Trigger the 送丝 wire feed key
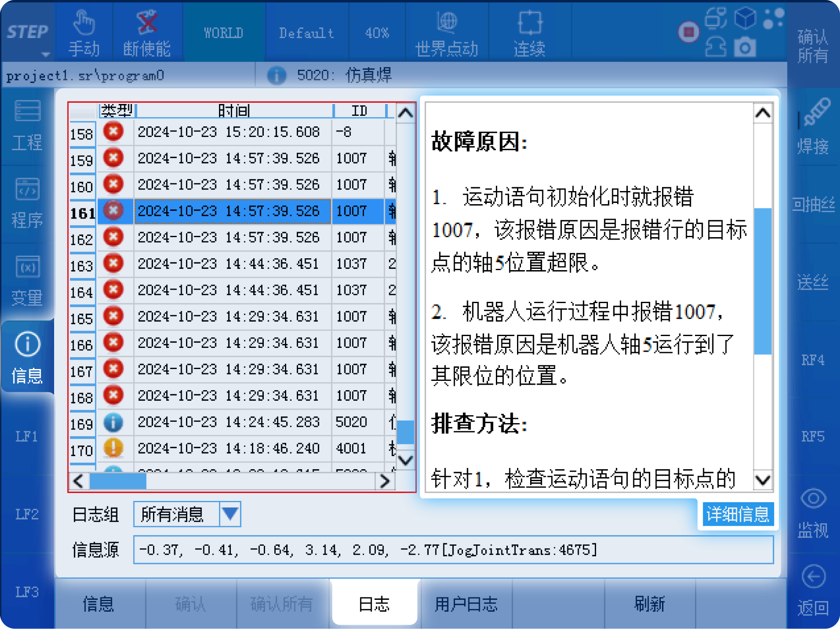Viewport: 840px width, 629px height. (813, 282)
